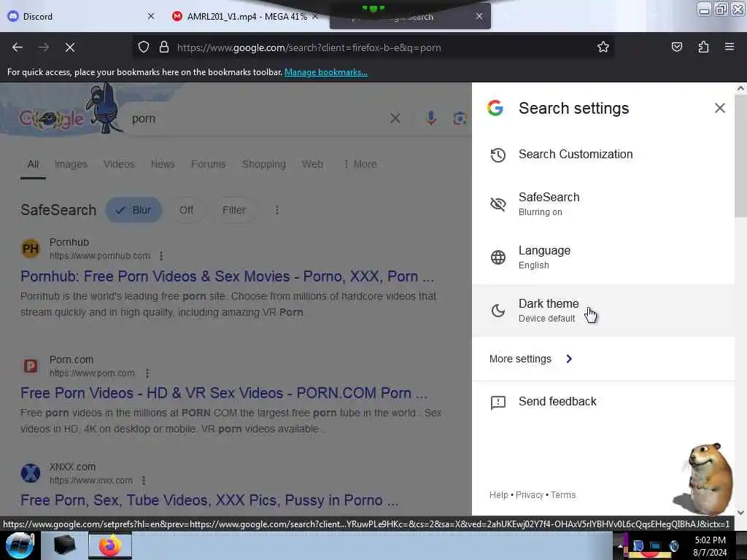Image resolution: width=747 pixels, height=560 pixels.
Task: Switch to the All results tab
Action: [33, 164]
